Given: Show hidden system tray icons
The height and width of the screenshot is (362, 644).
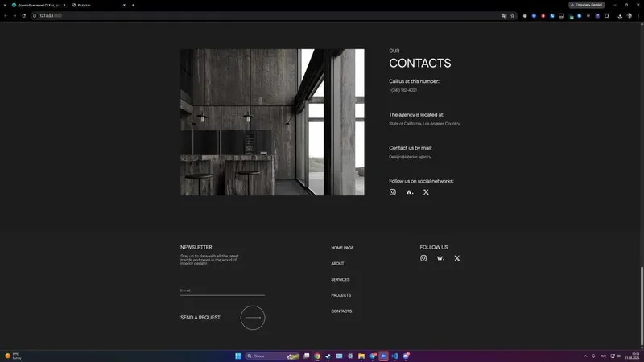Looking at the screenshot, I should click(x=586, y=356).
